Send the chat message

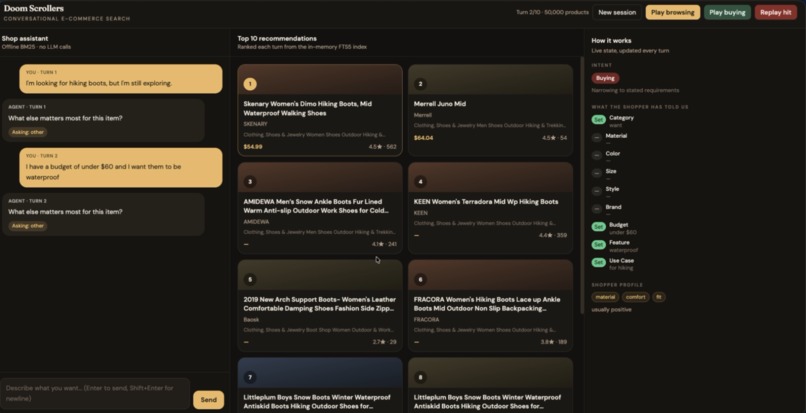[x=208, y=400]
